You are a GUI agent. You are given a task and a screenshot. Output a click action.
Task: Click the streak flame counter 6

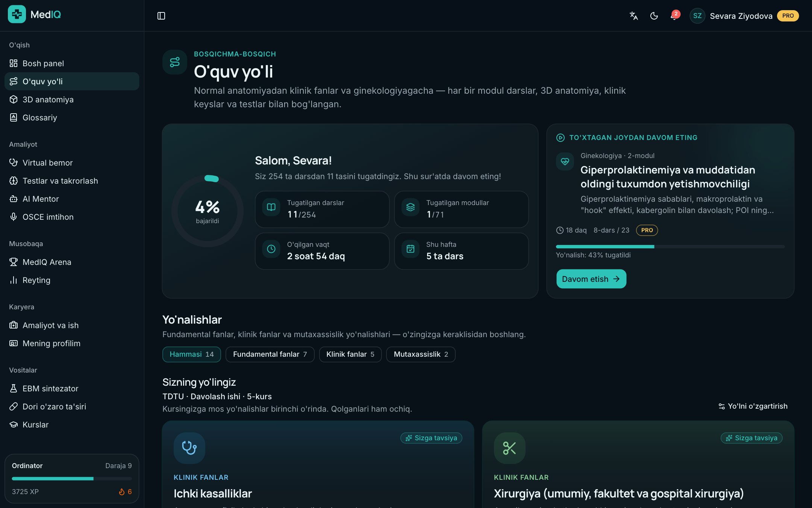[125, 492]
